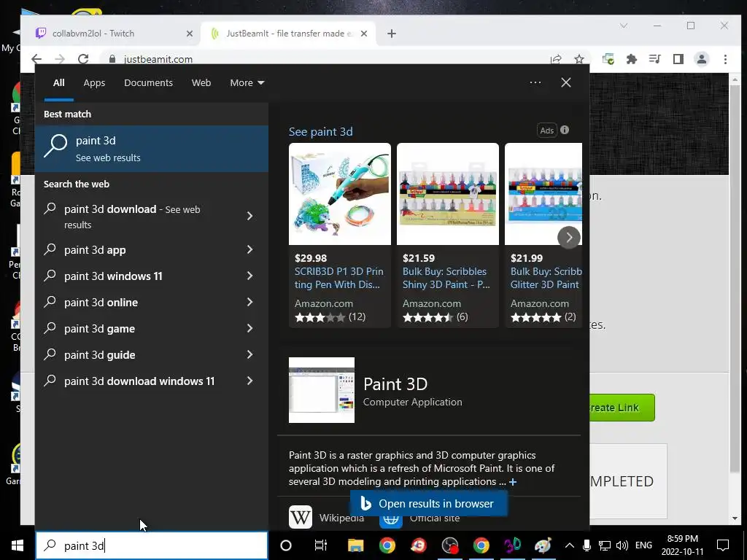Viewport: 747px width, 560px height.
Task: Click Open results in browser
Action: pyautogui.click(x=429, y=503)
